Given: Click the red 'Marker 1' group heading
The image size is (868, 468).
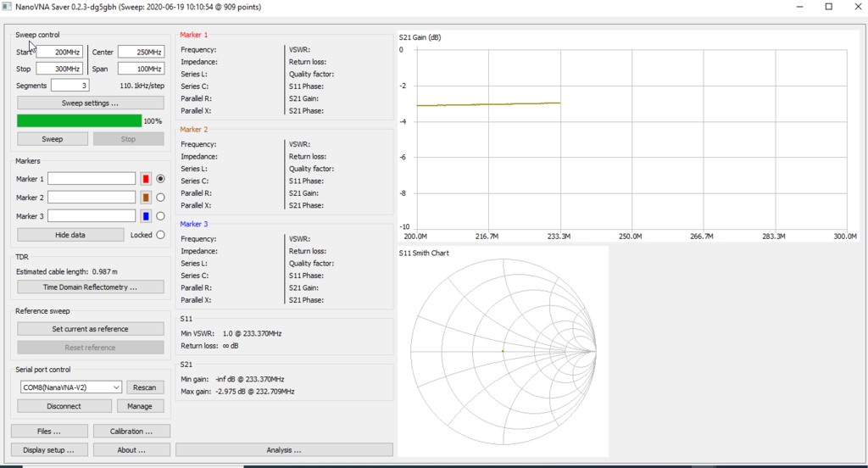Looking at the screenshot, I should [x=194, y=35].
